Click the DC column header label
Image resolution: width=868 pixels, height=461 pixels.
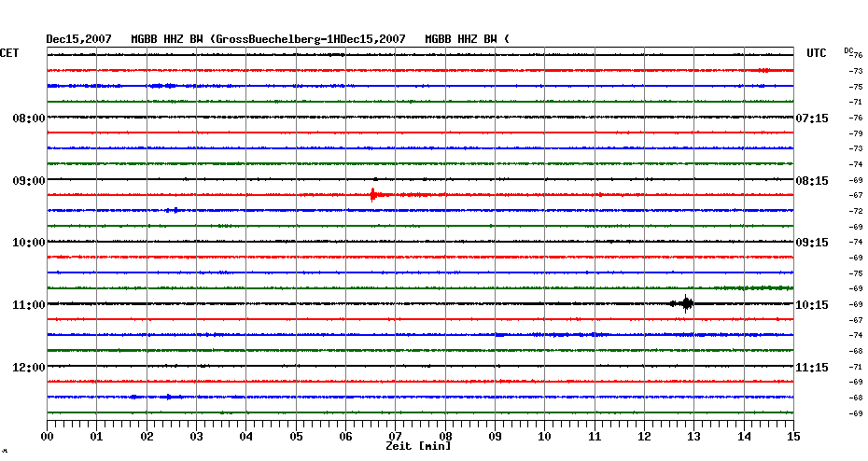(x=848, y=50)
